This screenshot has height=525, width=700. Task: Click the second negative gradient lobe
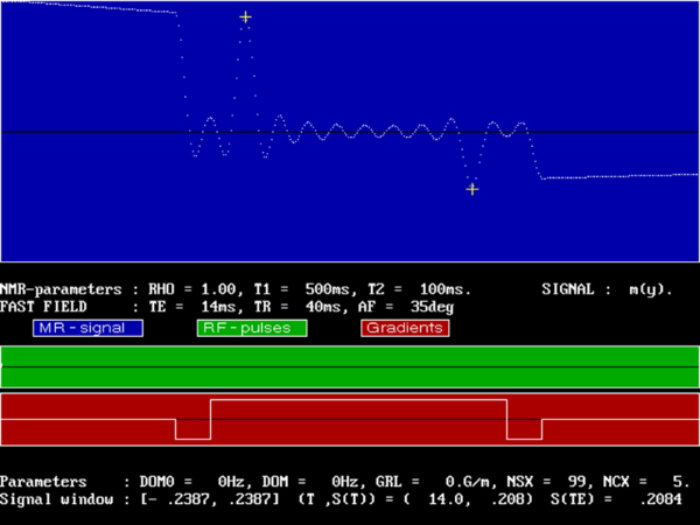pyautogui.click(x=525, y=429)
